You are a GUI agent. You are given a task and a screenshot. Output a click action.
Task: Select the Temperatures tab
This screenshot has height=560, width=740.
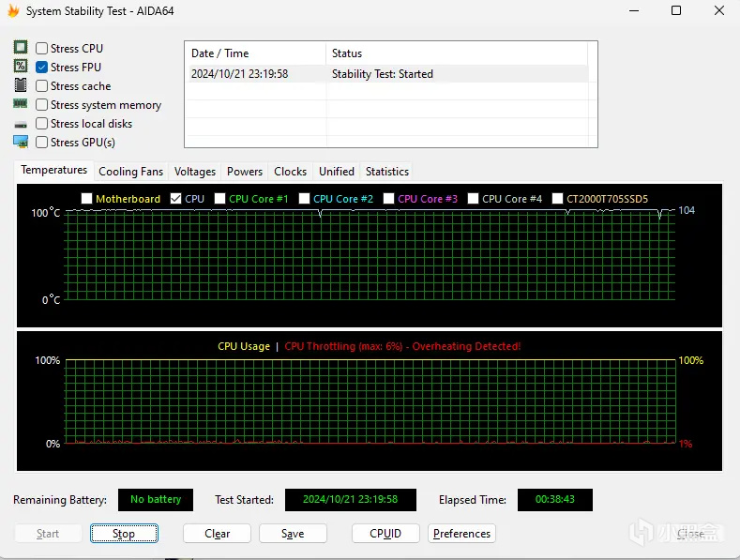tap(54, 170)
